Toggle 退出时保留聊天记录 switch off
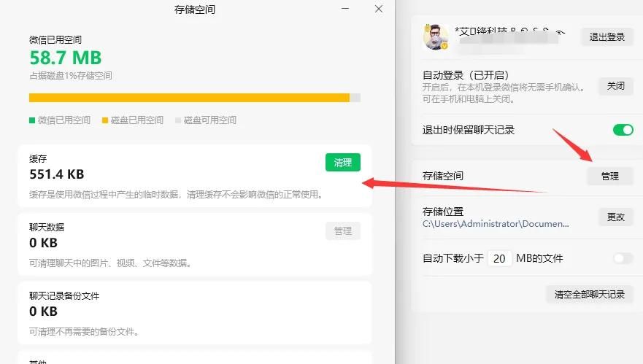Image resolution: width=643 pixels, height=364 pixels. tap(623, 130)
